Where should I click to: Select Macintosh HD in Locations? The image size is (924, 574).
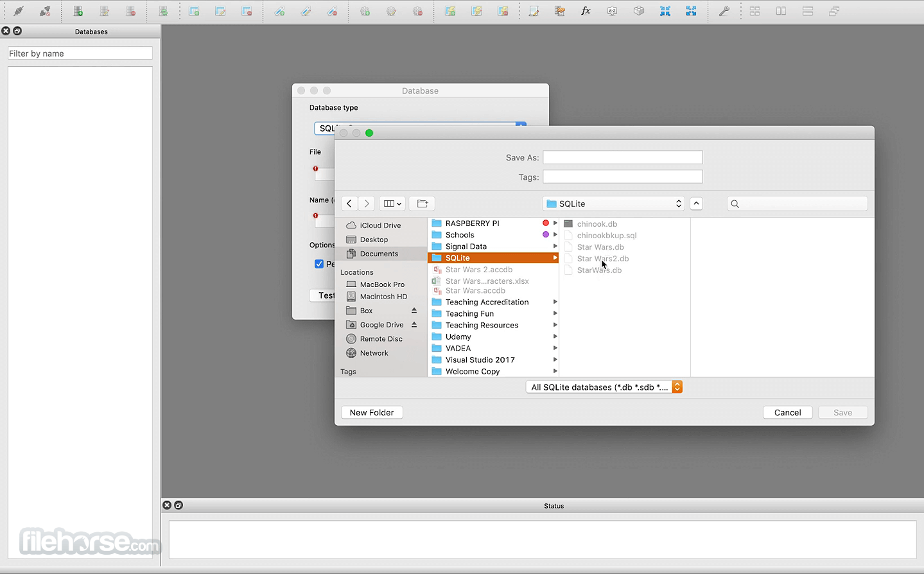382,297
